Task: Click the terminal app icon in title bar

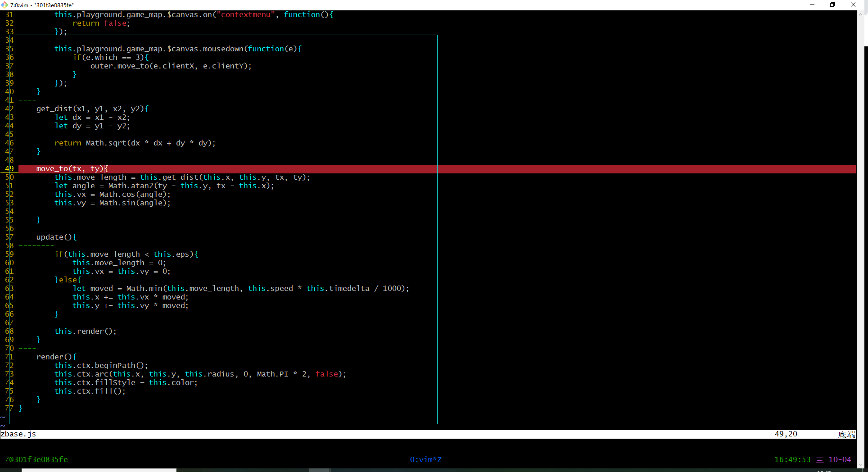Action: (x=5, y=5)
